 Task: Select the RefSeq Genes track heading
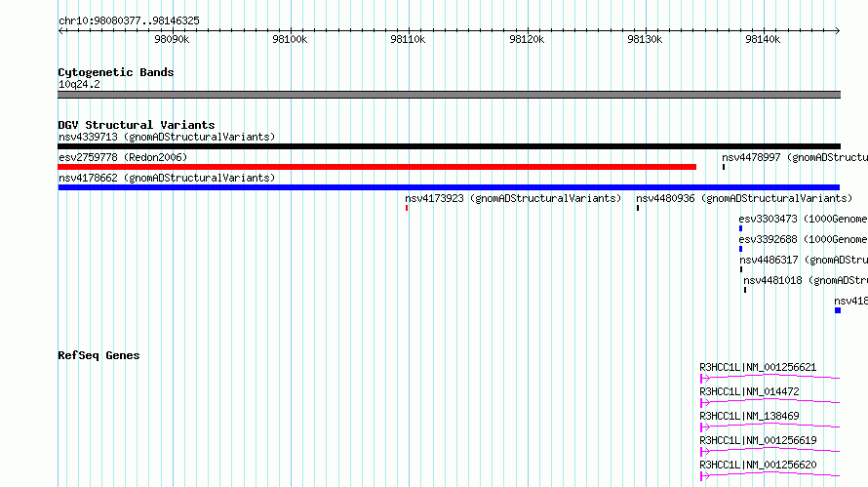tap(99, 355)
